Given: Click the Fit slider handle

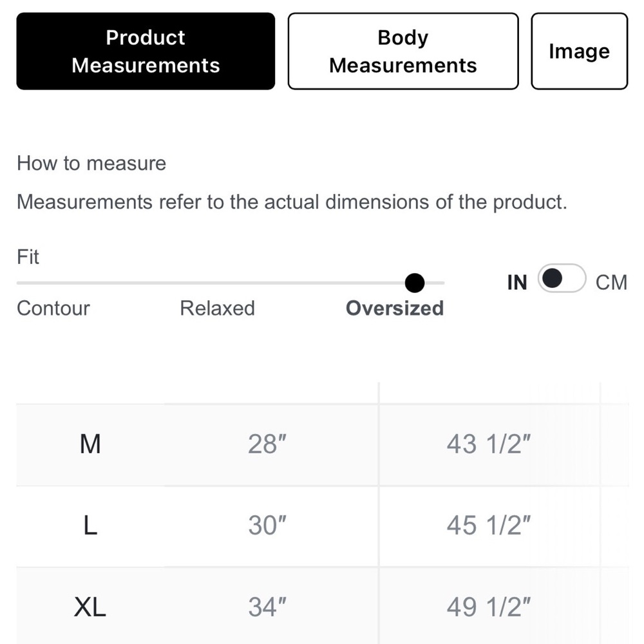Looking at the screenshot, I should pyautogui.click(x=415, y=282).
